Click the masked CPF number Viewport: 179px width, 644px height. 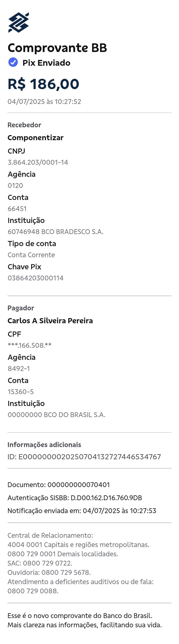click(x=30, y=345)
